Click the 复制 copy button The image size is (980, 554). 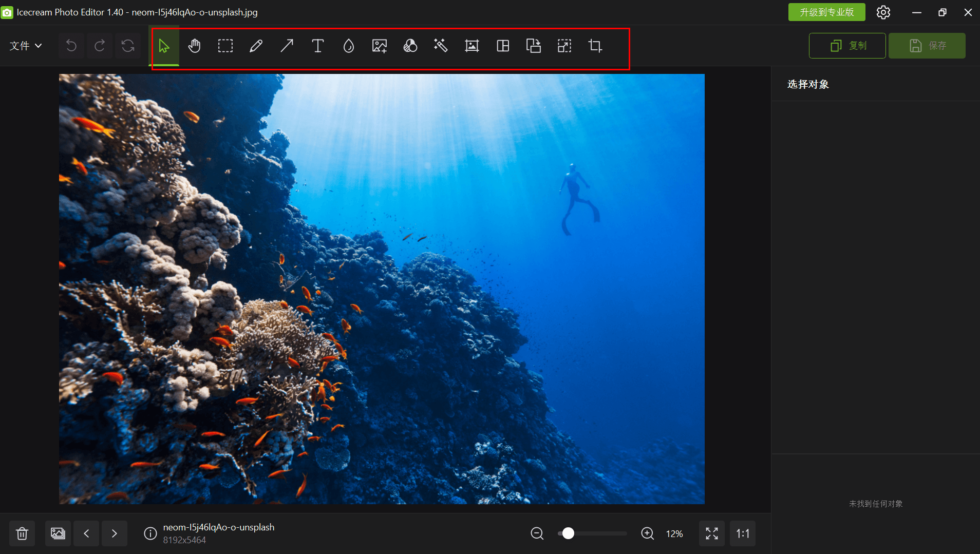847,46
